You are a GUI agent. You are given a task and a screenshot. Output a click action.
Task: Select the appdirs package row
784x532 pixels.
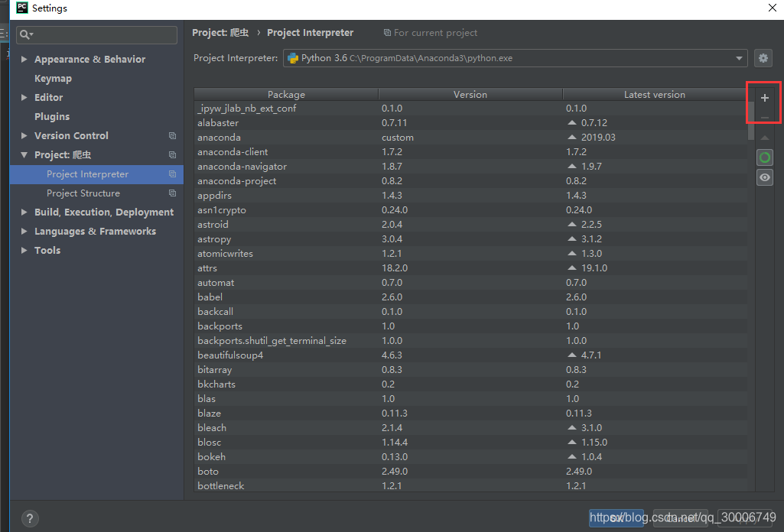point(470,196)
